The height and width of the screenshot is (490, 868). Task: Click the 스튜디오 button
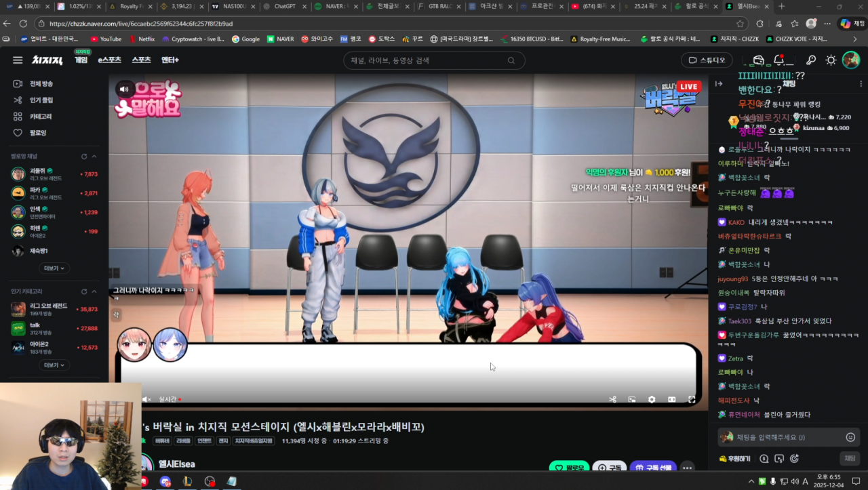707,60
